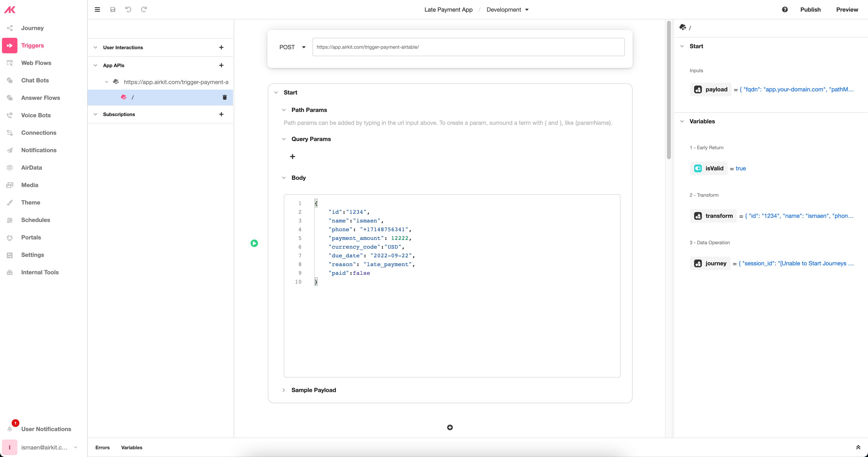Click the Connections sidebar icon
The width and height of the screenshot is (868, 457).
tap(10, 133)
